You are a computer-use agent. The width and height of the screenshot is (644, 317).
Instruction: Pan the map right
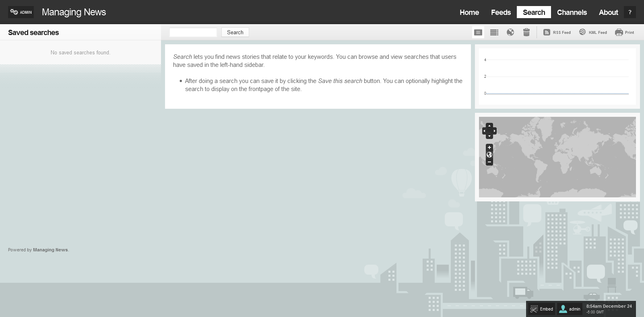495,131
